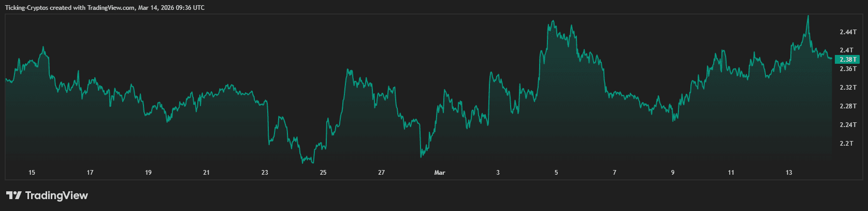Select the 2.28T price axis label
Screen dimensions: 868x211
[x=848, y=106]
